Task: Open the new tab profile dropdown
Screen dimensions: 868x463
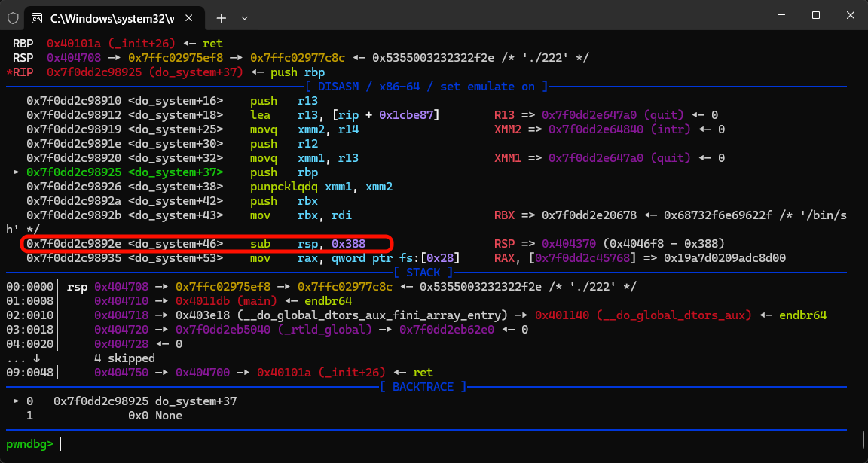Action: pos(244,18)
